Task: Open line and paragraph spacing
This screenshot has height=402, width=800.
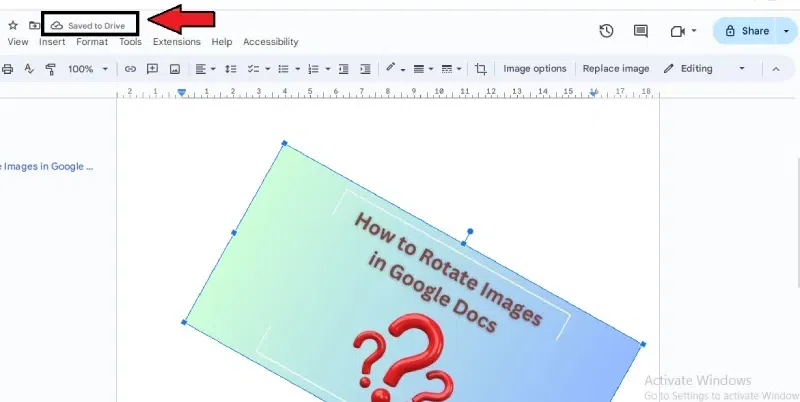Action: point(231,69)
